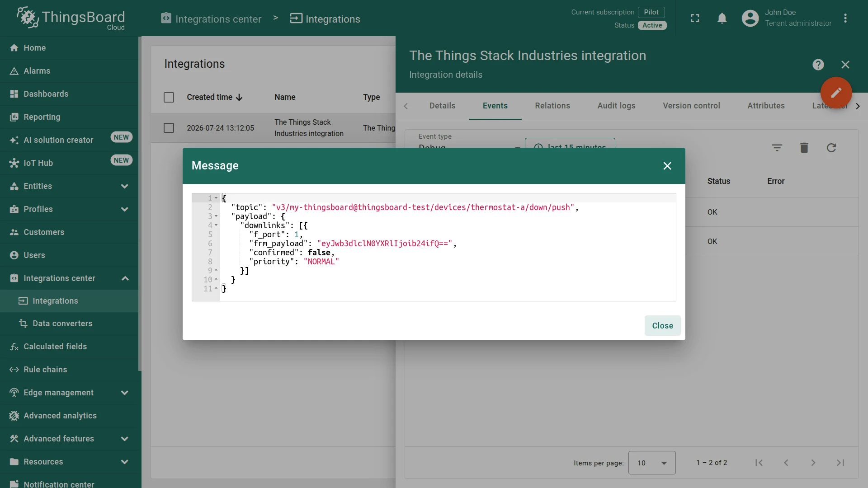
Task: Switch to the Audit logs tab
Action: pos(616,106)
